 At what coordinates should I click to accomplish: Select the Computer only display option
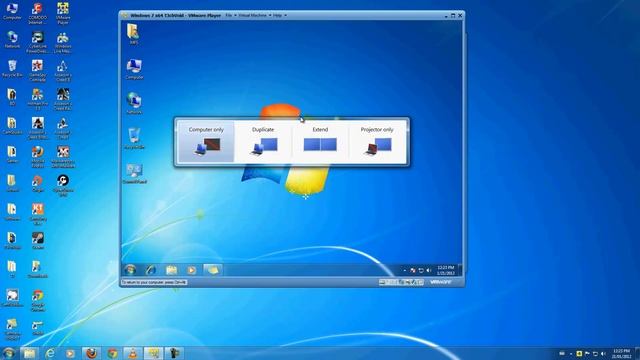pos(206,141)
